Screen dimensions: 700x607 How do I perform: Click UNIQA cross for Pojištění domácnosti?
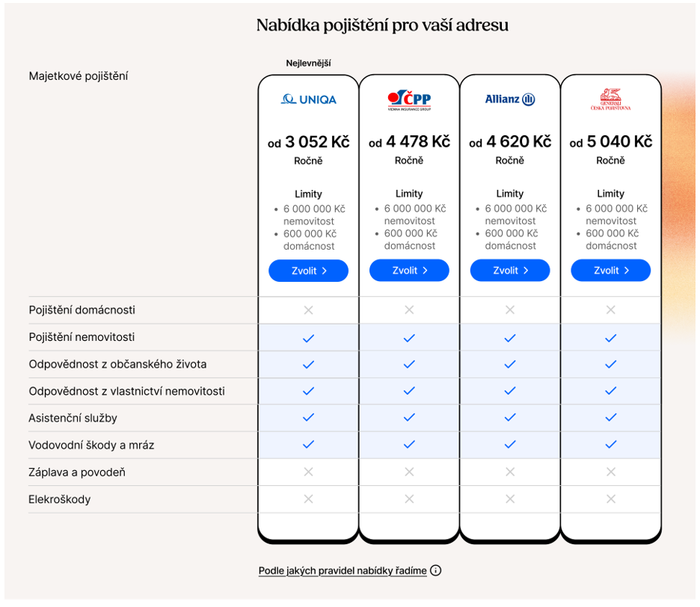click(x=308, y=310)
